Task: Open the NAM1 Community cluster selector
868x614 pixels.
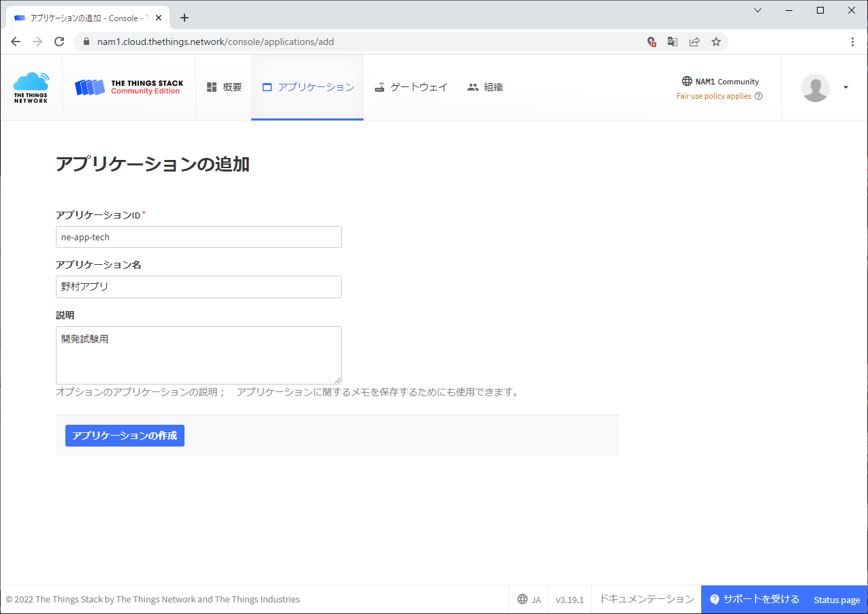Action: 720,82
